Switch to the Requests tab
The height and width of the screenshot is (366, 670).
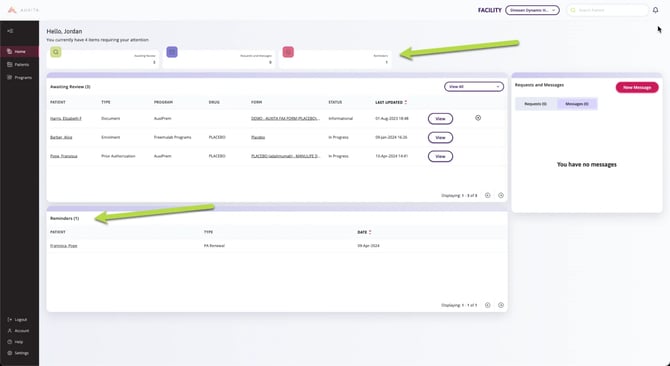click(535, 104)
